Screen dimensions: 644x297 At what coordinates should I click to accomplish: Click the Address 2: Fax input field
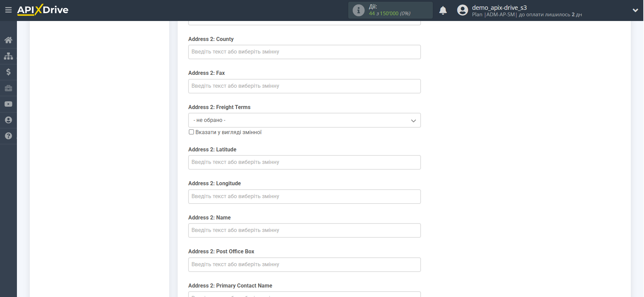(304, 86)
